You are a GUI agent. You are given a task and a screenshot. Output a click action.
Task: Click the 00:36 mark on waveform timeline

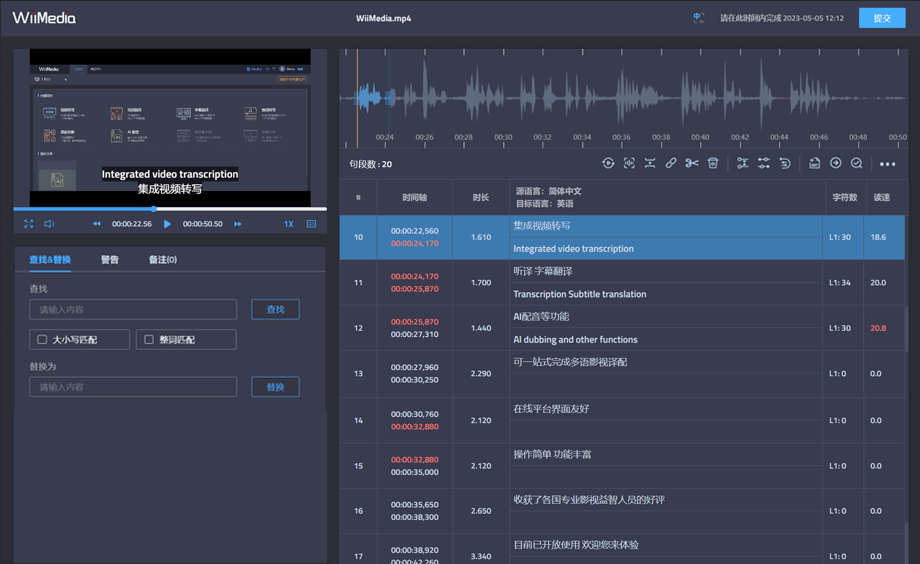[x=621, y=137]
